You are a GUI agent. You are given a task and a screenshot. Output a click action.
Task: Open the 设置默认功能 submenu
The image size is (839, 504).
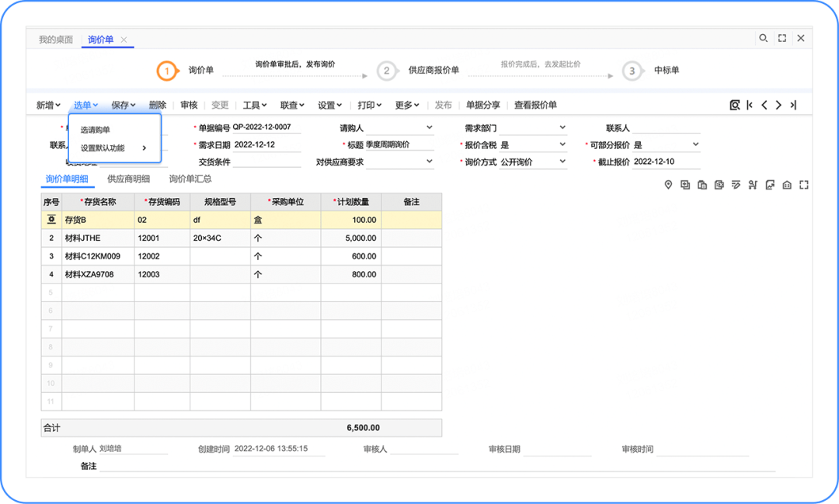113,148
